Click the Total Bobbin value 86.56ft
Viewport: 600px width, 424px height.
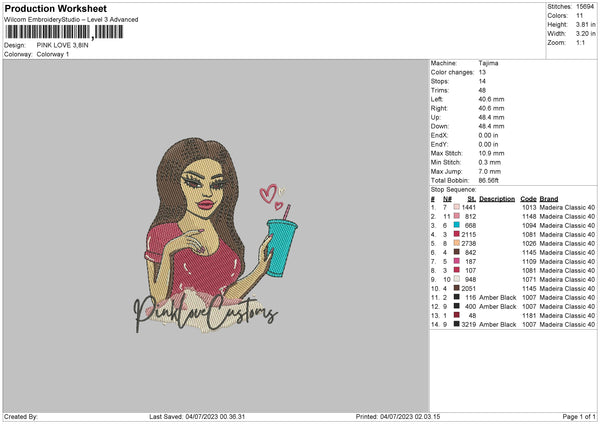(489, 180)
